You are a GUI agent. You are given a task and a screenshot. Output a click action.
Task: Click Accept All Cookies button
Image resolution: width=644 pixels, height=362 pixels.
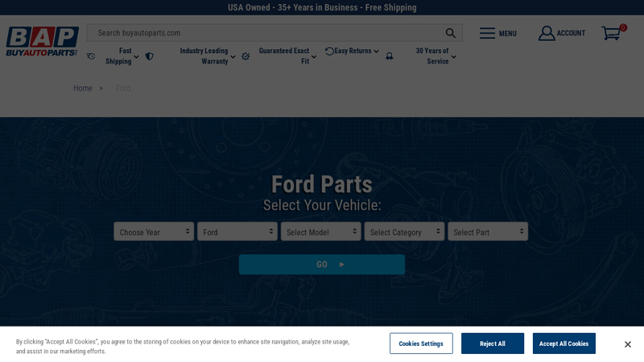pos(564,343)
